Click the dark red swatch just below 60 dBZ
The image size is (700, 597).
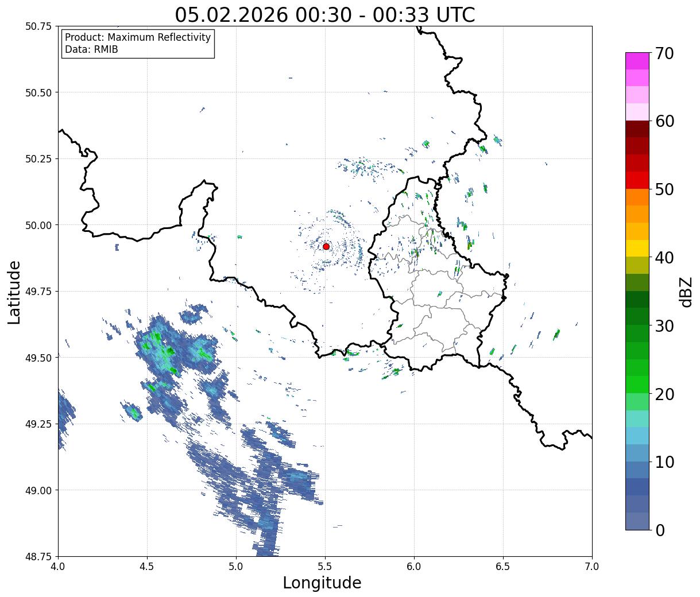(x=637, y=129)
